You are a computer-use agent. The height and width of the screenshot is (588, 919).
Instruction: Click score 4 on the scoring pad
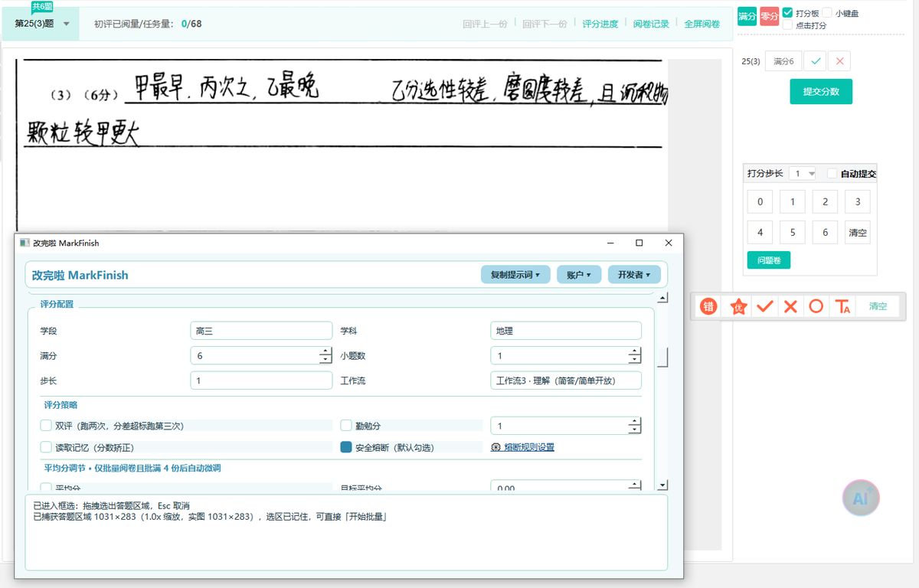click(x=760, y=232)
